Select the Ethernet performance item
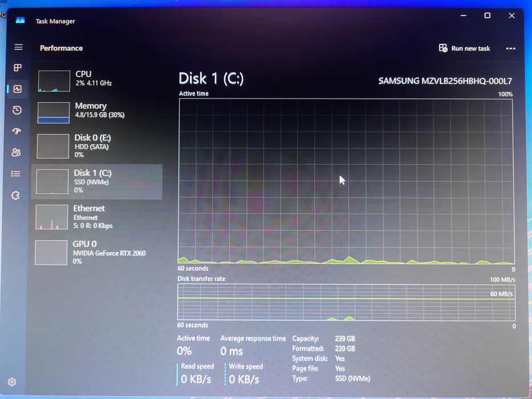Image resolution: width=532 pixels, height=399 pixels. [97, 217]
